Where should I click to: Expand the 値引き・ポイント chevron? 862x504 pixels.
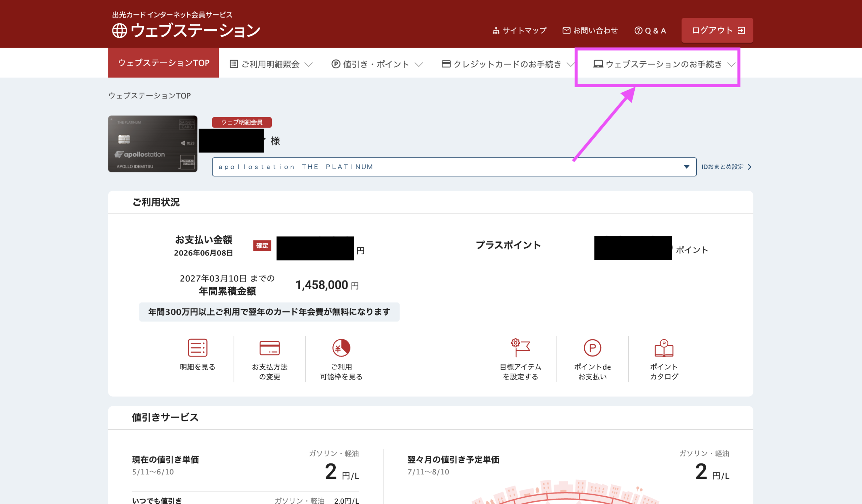[x=418, y=64]
